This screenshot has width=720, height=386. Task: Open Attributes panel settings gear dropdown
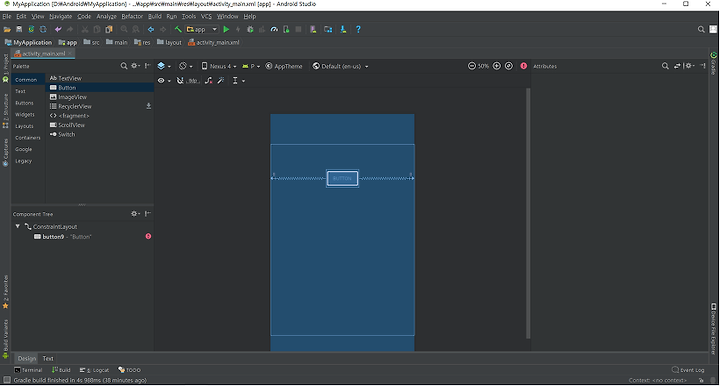pos(689,66)
